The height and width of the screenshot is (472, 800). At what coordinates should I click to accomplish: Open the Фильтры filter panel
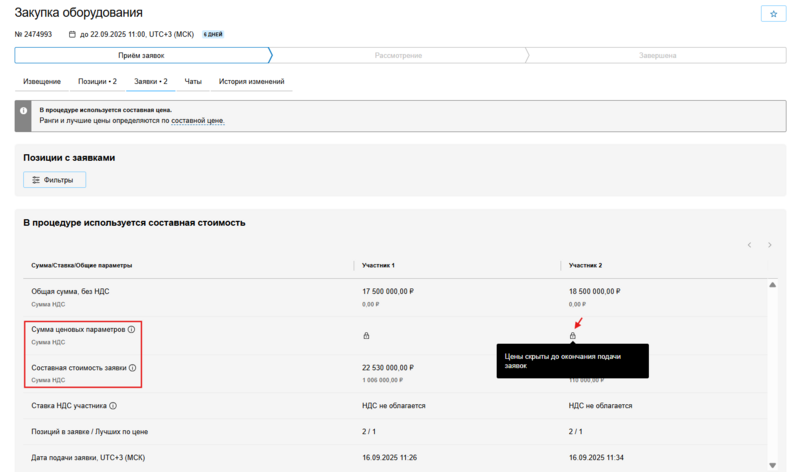click(x=55, y=180)
